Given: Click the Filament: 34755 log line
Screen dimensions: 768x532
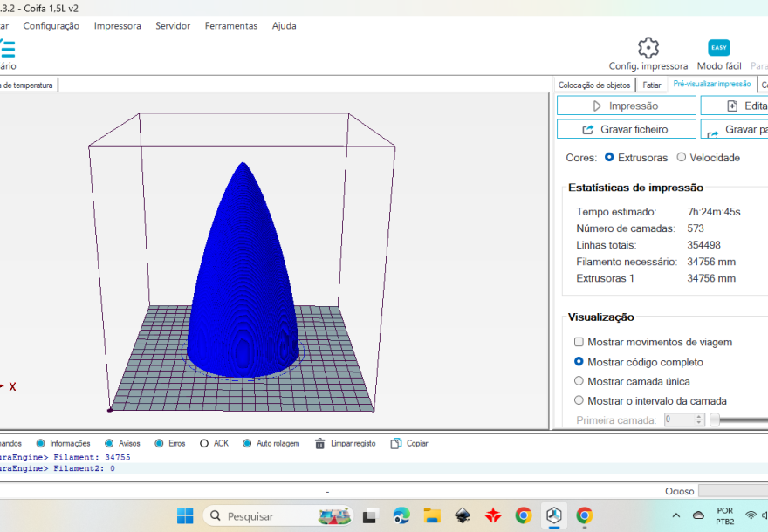Looking at the screenshot, I should click(x=65, y=457).
